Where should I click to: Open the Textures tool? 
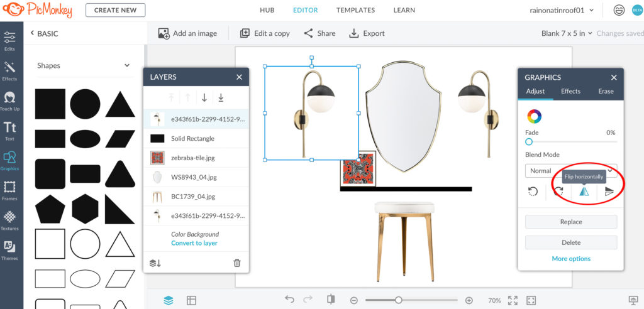pyautogui.click(x=9, y=221)
